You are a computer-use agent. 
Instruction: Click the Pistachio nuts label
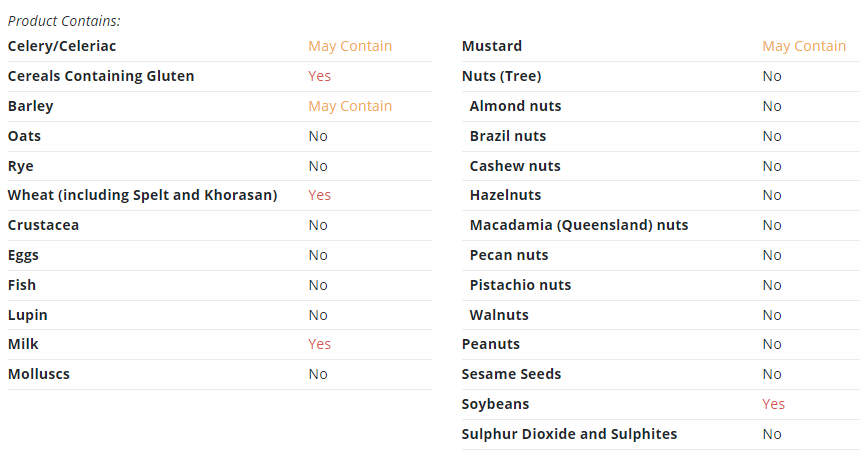point(520,285)
